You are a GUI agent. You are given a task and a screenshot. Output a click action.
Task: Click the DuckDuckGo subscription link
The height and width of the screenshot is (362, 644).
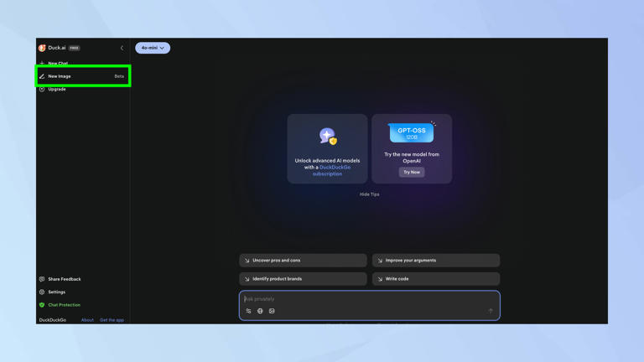coord(331,170)
